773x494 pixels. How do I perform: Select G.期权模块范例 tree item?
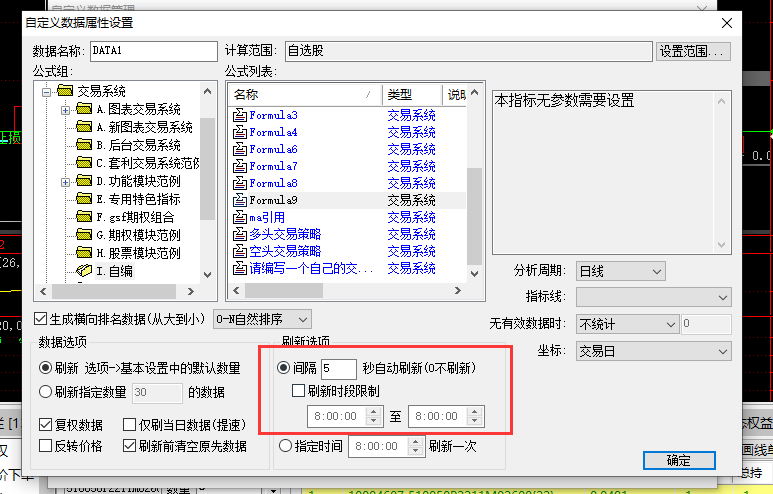tap(139, 235)
